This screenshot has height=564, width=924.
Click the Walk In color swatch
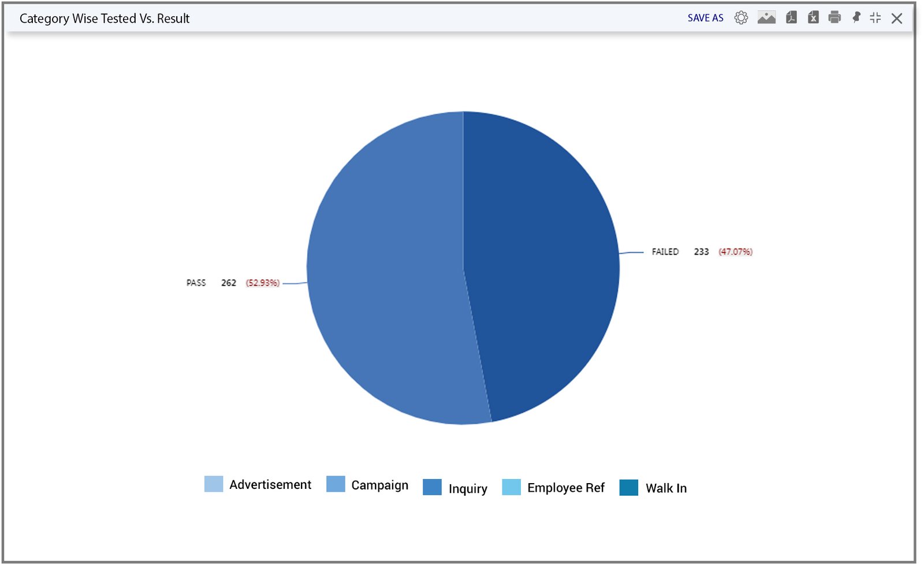tap(629, 487)
